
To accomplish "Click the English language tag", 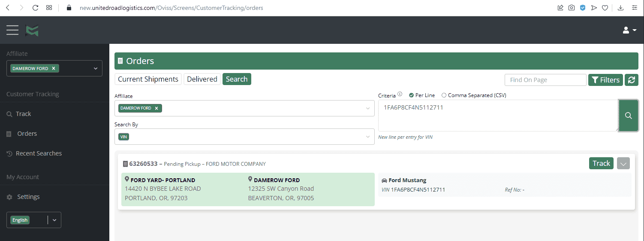I will [20, 220].
